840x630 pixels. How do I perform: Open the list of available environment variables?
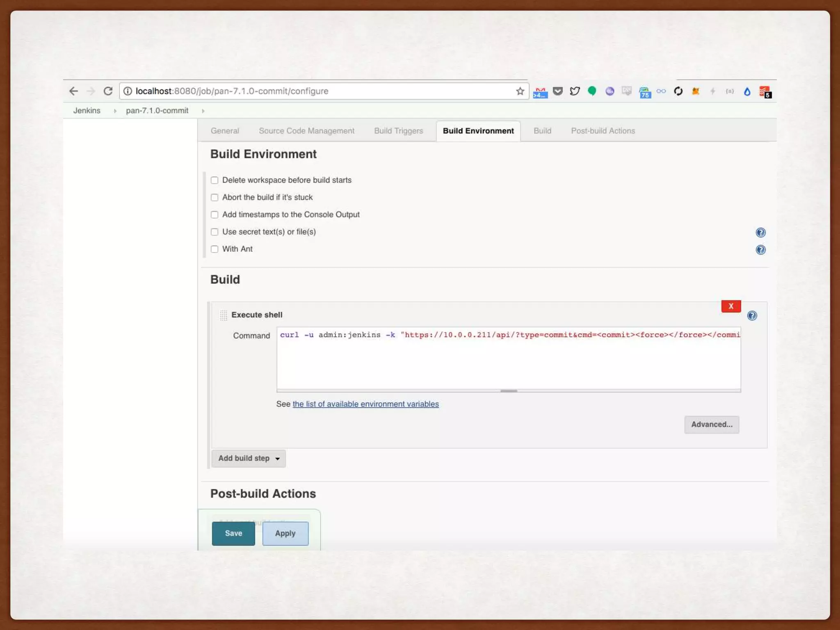click(365, 404)
